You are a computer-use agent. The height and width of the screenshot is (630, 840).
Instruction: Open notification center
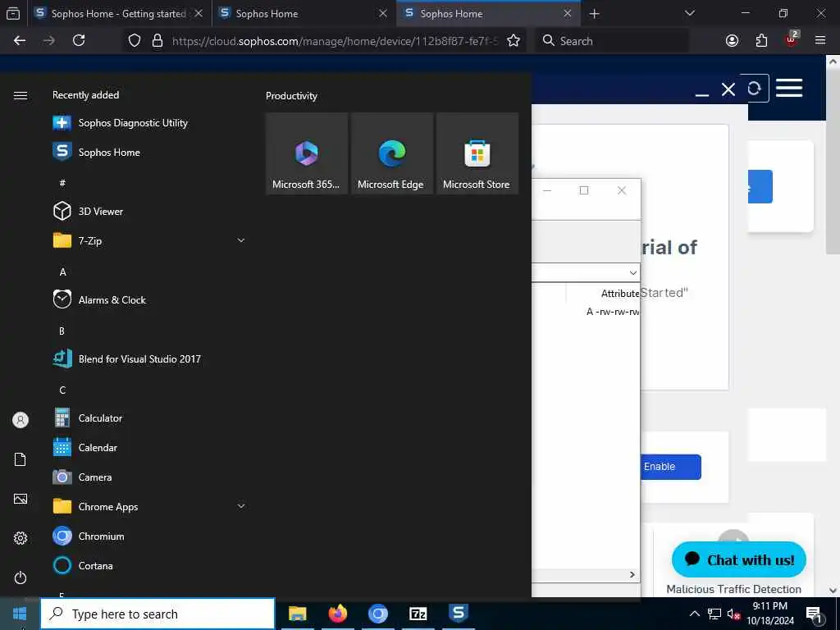pos(814,614)
